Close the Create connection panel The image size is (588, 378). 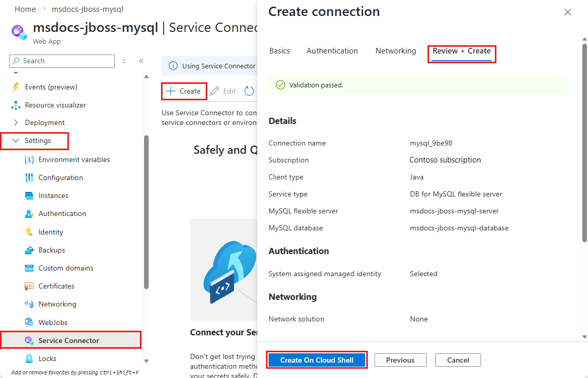[x=568, y=12]
